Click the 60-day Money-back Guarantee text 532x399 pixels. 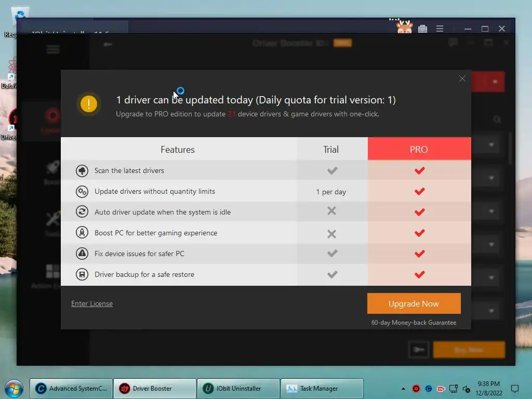coord(414,323)
